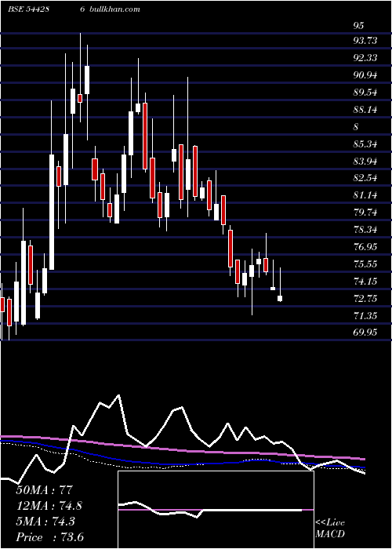
Task: Click the price level label '75.55'
Action: 365,264
